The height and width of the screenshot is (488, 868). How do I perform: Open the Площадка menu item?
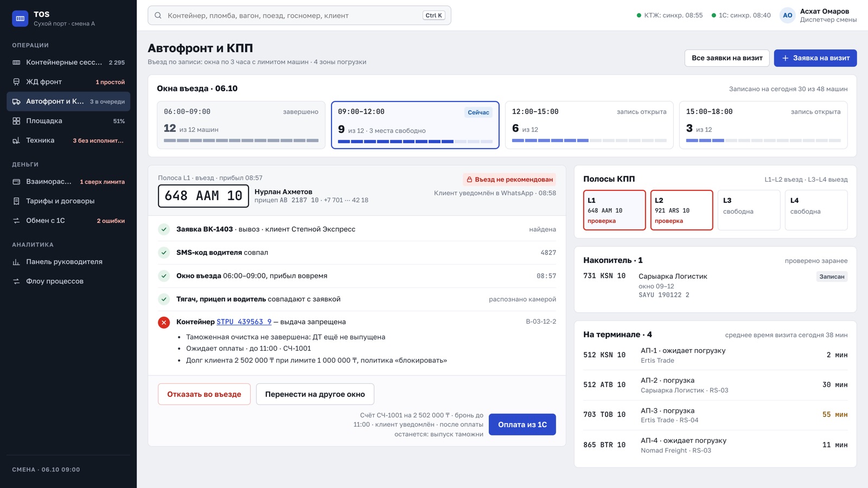[68, 121]
